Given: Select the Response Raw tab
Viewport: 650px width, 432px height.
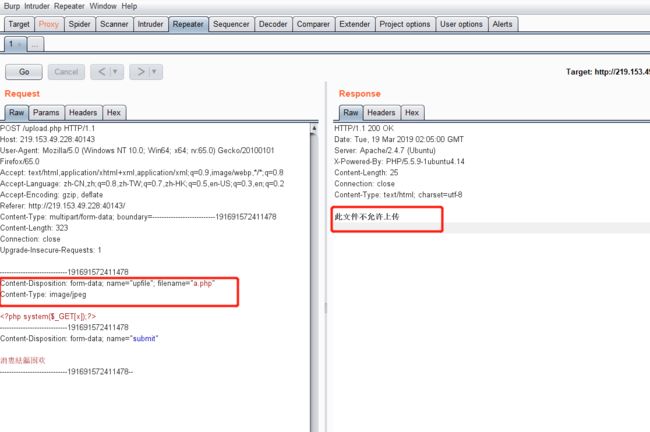Looking at the screenshot, I should (351, 112).
